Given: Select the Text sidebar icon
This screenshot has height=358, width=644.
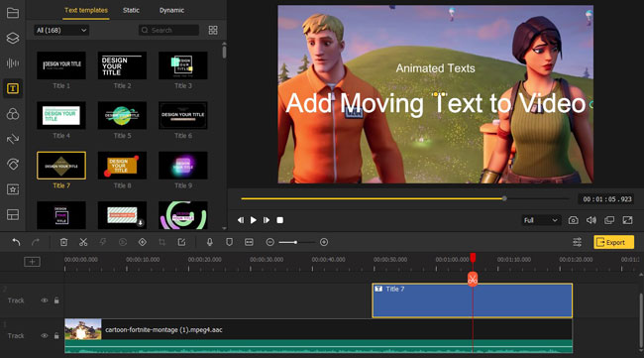Looking at the screenshot, I should point(13,88).
